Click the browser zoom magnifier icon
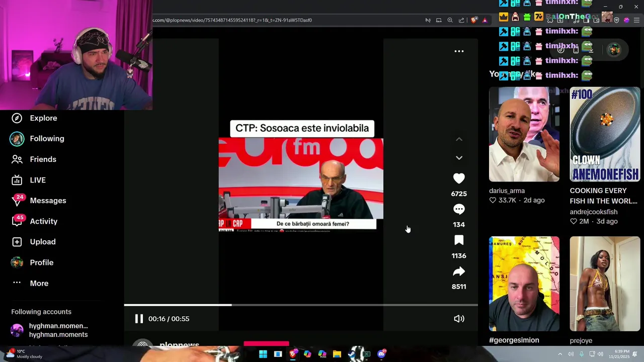Image resolution: width=644 pixels, height=362 pixels. pos(450,20)
